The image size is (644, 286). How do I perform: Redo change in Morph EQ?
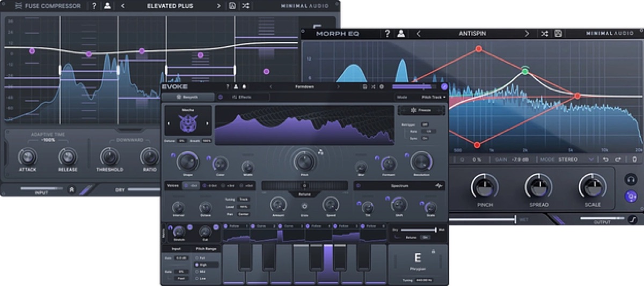618,159
